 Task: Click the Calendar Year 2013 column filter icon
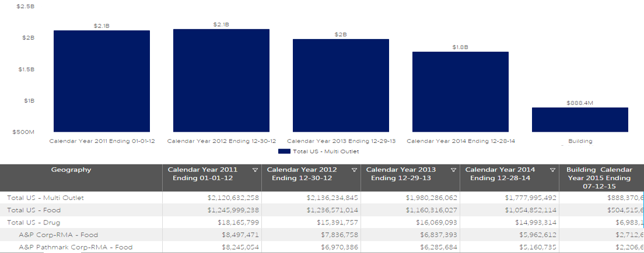tap(453, 170)
